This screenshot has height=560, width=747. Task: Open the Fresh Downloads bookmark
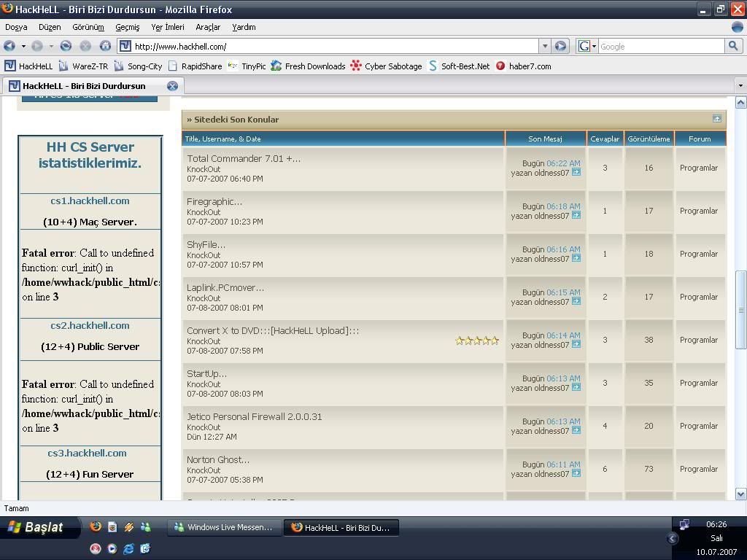coord(309,66)
